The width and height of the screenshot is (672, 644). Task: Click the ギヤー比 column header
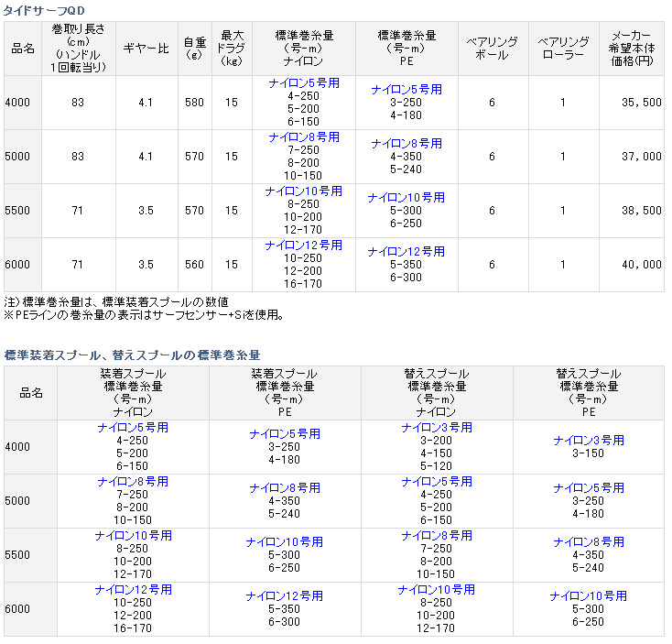[146, 49]
